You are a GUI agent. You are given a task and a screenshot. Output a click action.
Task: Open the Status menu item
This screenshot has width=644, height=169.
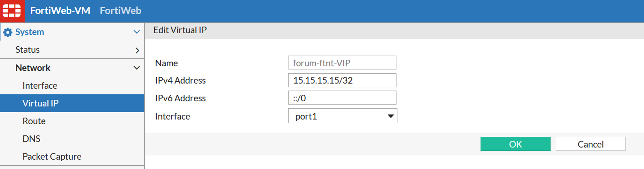click(x=28, y=49)
